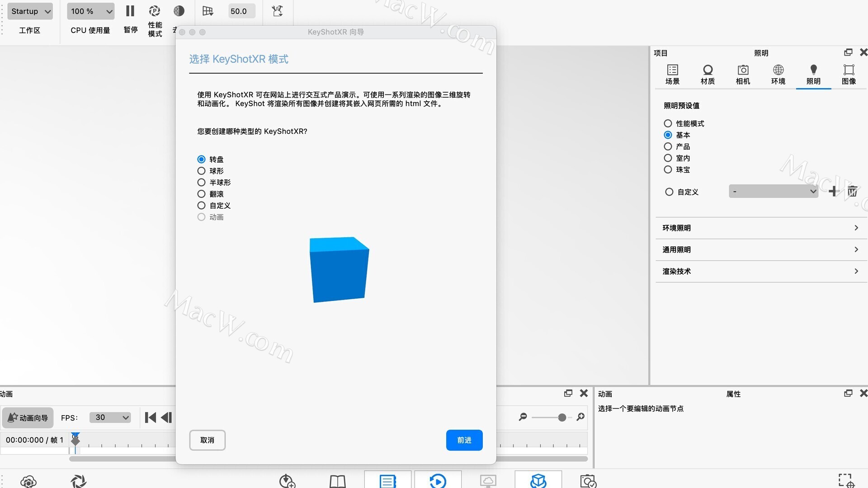Click the screenshot selection icon
This screenshot has width=868, height=488.
click(846, 481)
